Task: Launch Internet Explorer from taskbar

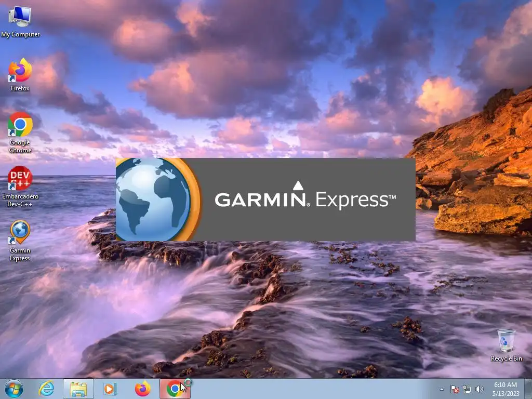Action: coord(46,389)
